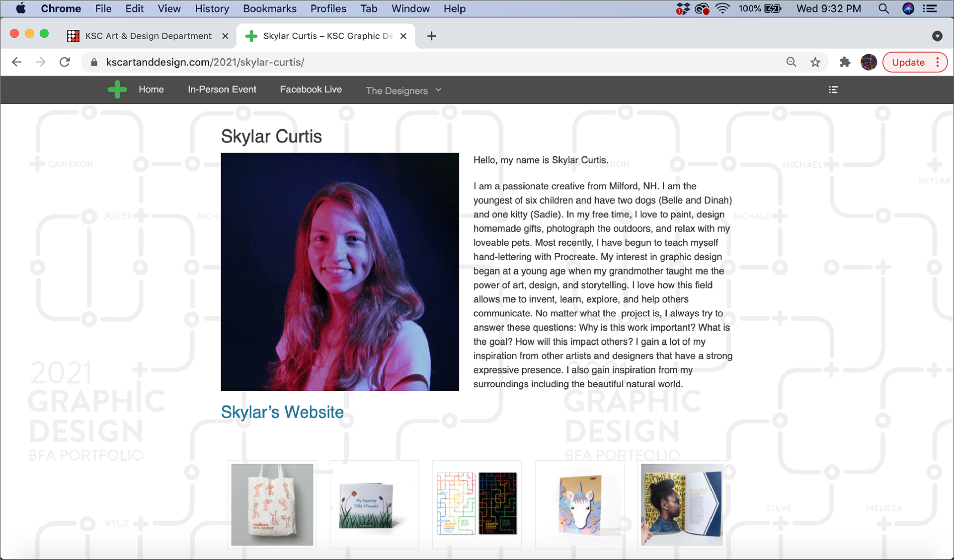Open Siri from the menu bar
Screen dimensions: 954x560
(908, 8)
